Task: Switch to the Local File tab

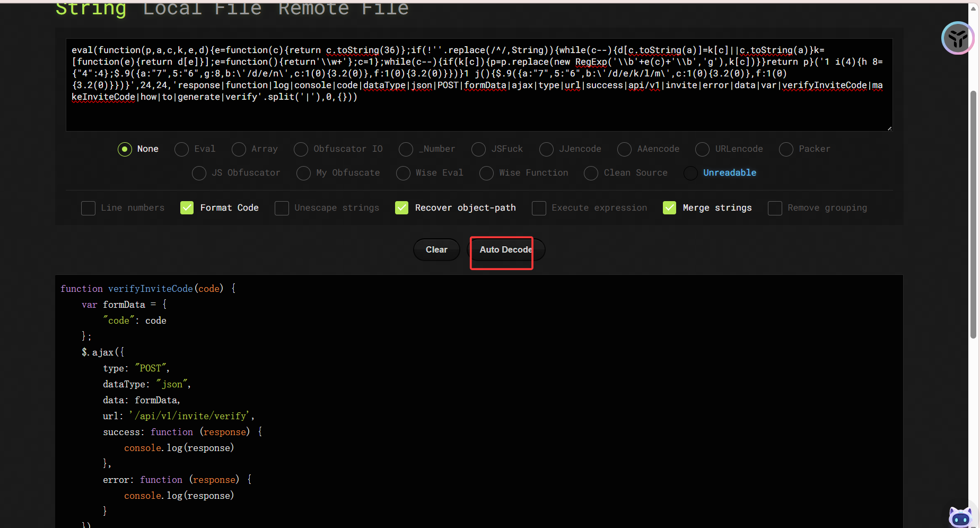Action: (x=202, y=8)
